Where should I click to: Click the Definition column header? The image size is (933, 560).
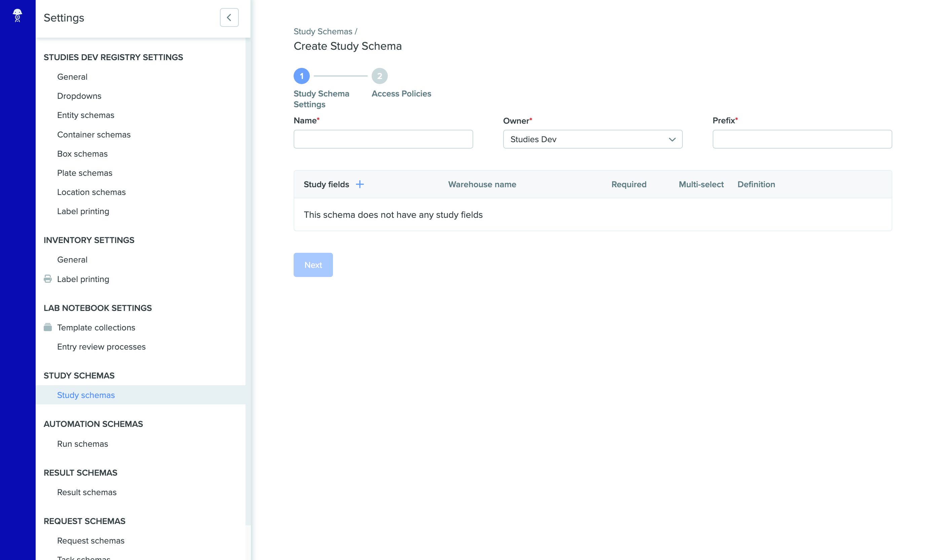pos(756,184)
